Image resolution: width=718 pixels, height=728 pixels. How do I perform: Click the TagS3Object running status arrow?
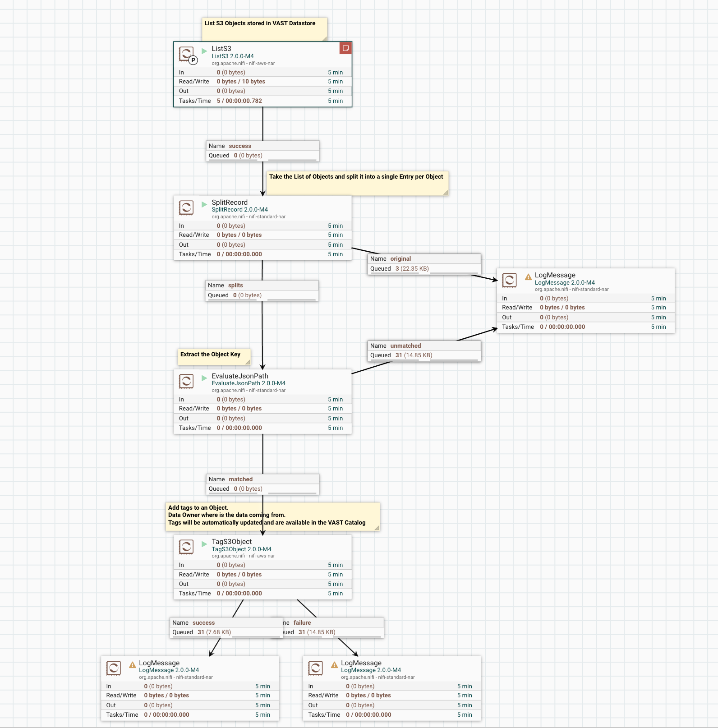pos(204,544)
